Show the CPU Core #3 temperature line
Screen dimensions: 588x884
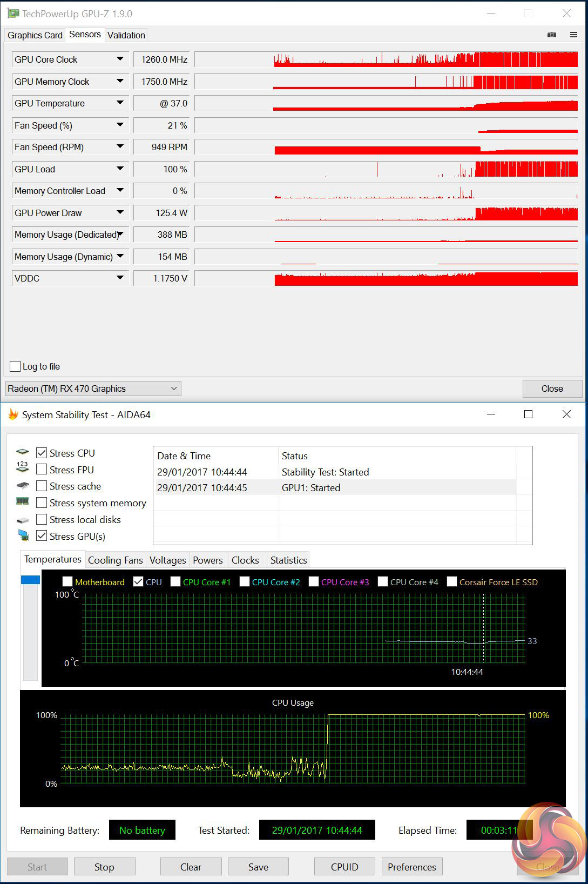tap(314, 581)
